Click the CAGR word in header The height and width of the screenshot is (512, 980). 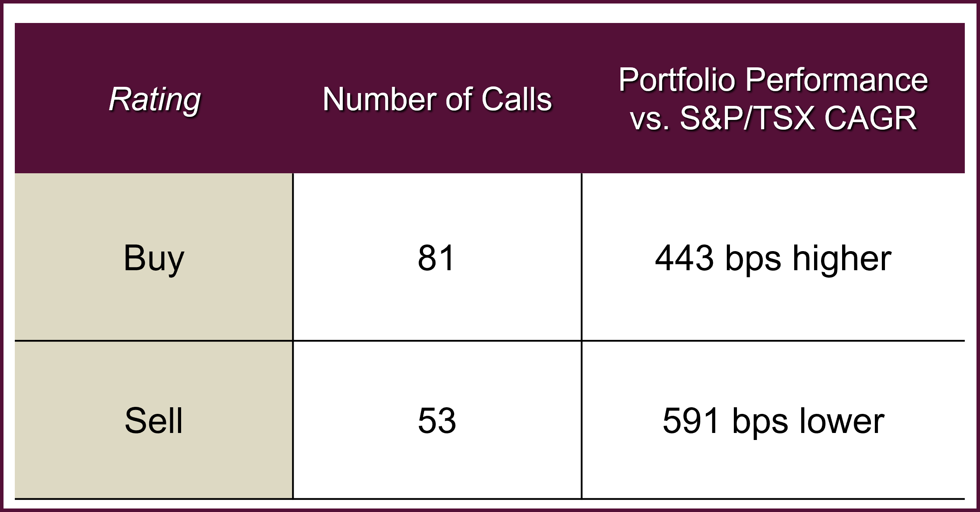click(x=871, y=118)
